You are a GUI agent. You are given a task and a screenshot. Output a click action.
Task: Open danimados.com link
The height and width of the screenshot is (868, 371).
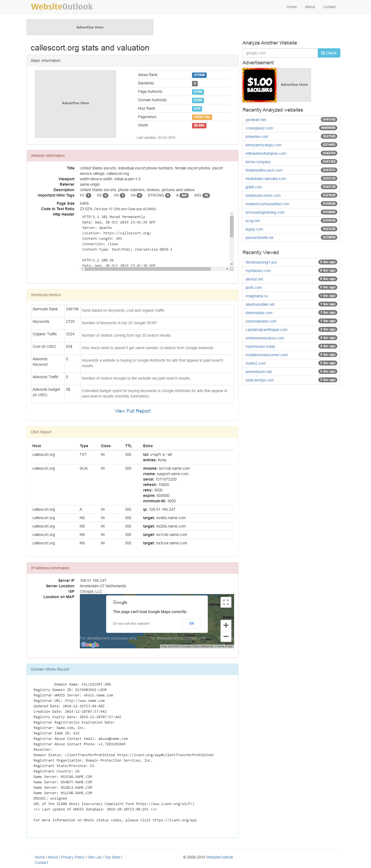pos(259,313)
